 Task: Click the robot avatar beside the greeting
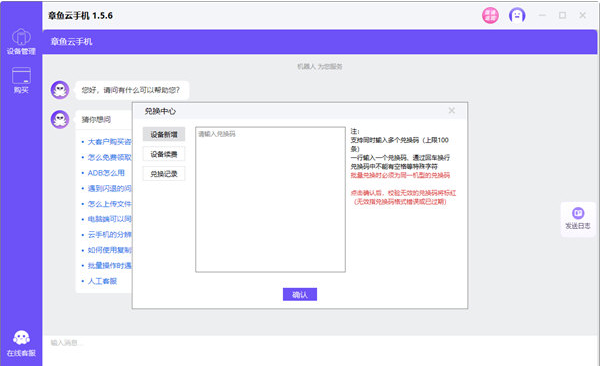point(60,90)
